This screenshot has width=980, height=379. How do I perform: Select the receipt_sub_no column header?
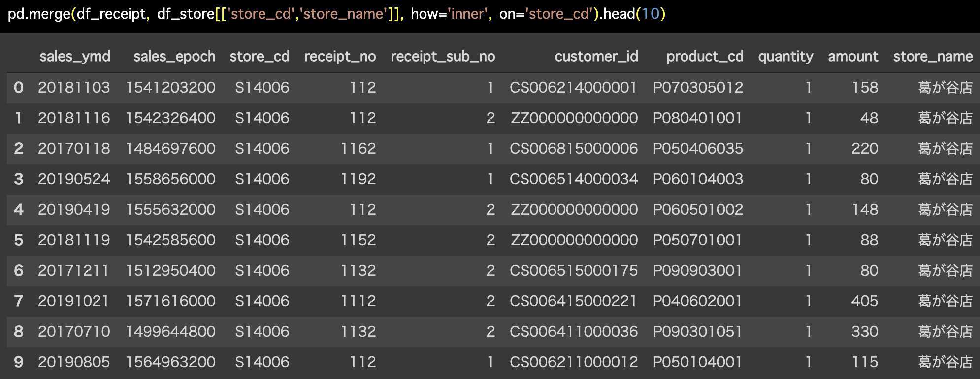click(443, 57)
